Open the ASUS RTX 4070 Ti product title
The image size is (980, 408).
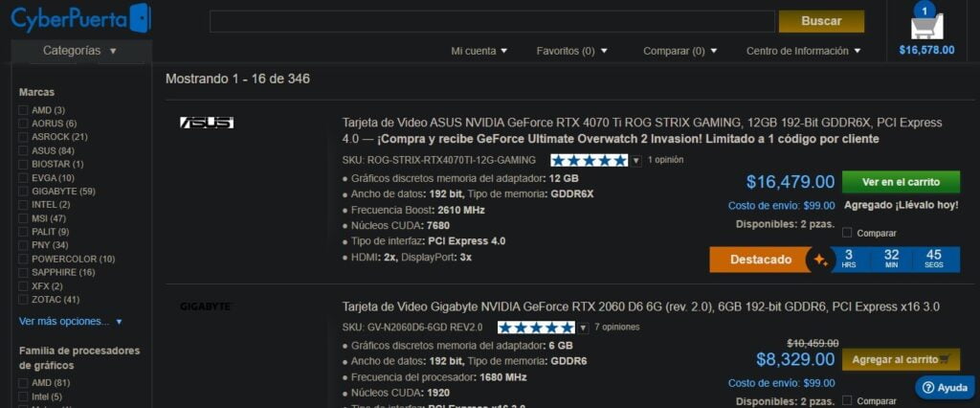point(642,131)
